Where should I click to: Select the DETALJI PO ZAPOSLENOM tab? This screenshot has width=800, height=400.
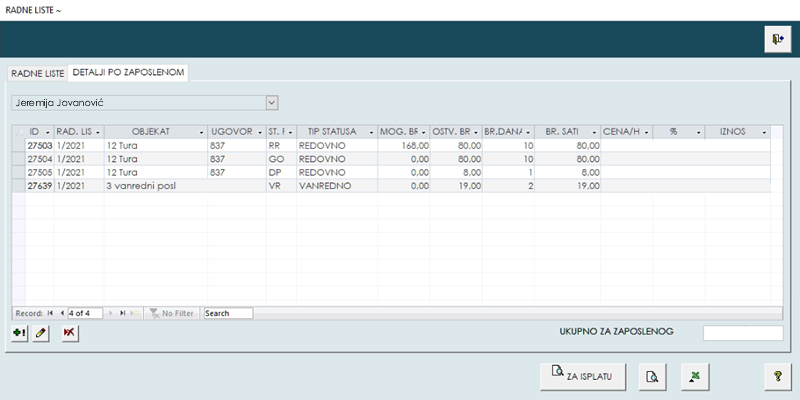click(x=127, y=73)
